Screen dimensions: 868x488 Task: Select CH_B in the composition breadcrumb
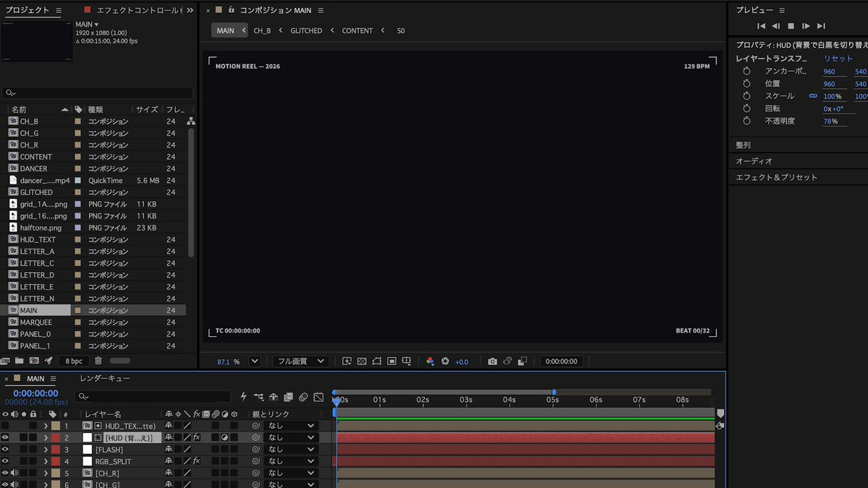pos(262,30)
